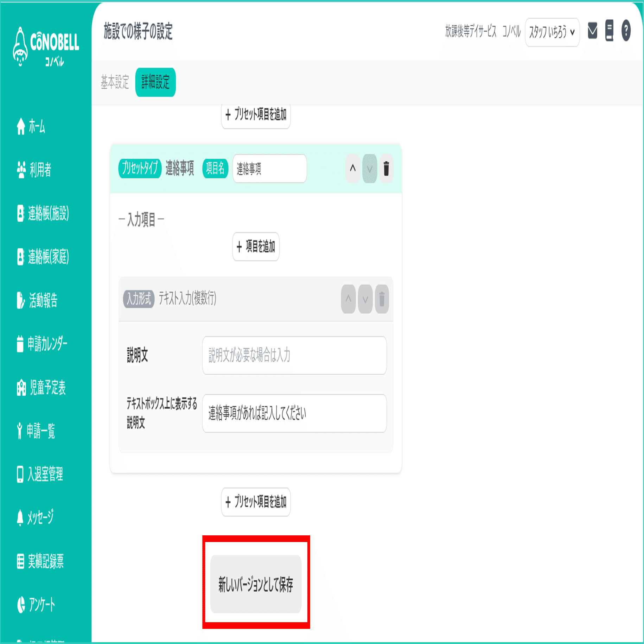Delete the 連絡事項 preset with trash icon
Viewport: 644px width, 644px height.
click(386, 168)
